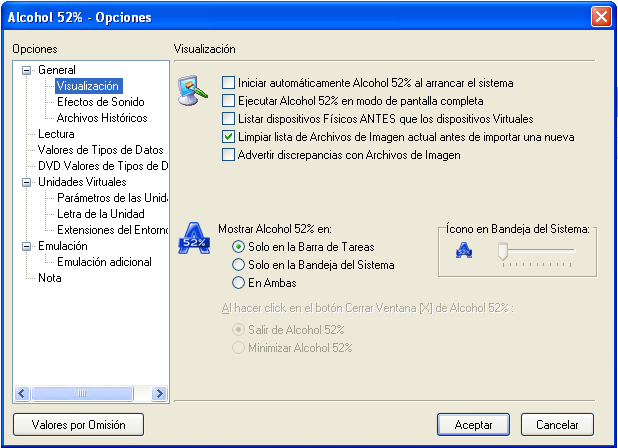Screen dimensions: 618x448
Task: Confirm with the Aceptar button
Action: click(x=473, y=424)
